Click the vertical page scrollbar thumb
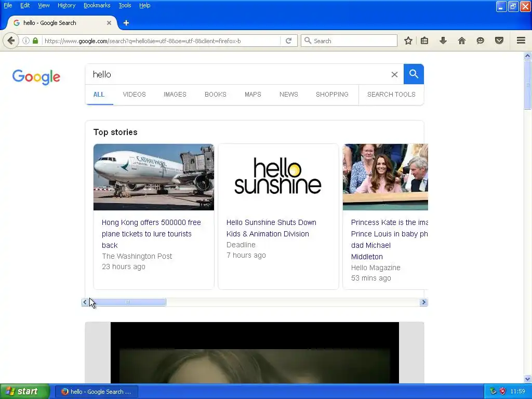Screen dimensions: 532x399 528,85
